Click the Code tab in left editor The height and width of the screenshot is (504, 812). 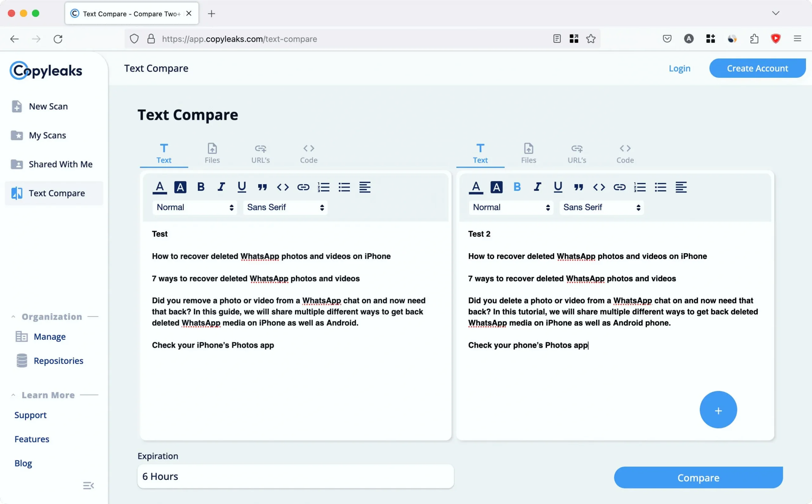coord(309,153)
